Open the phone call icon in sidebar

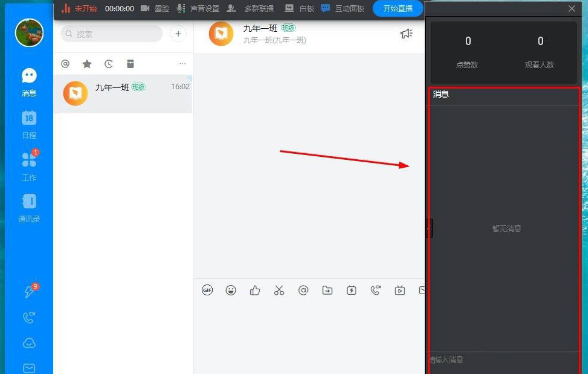coord(29,318)
